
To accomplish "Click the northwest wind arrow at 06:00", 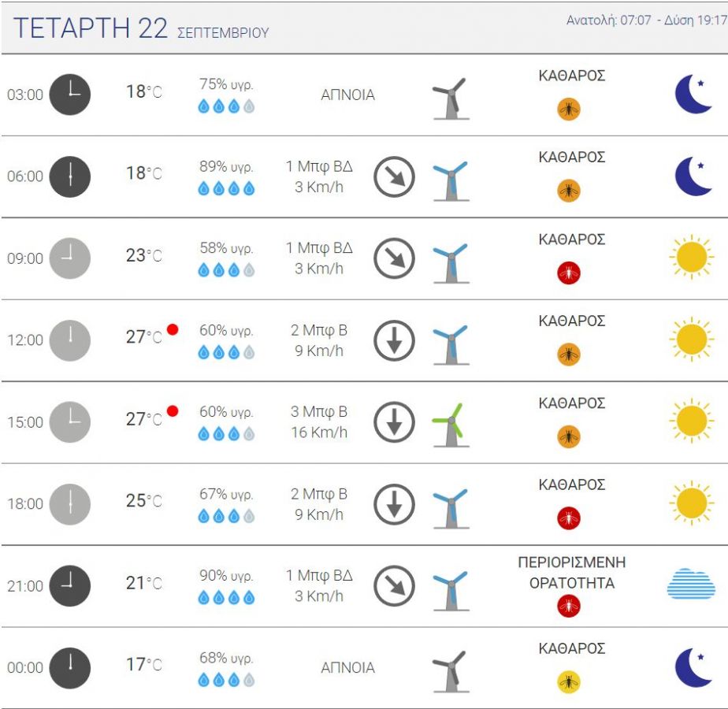I will click(394, 177).
